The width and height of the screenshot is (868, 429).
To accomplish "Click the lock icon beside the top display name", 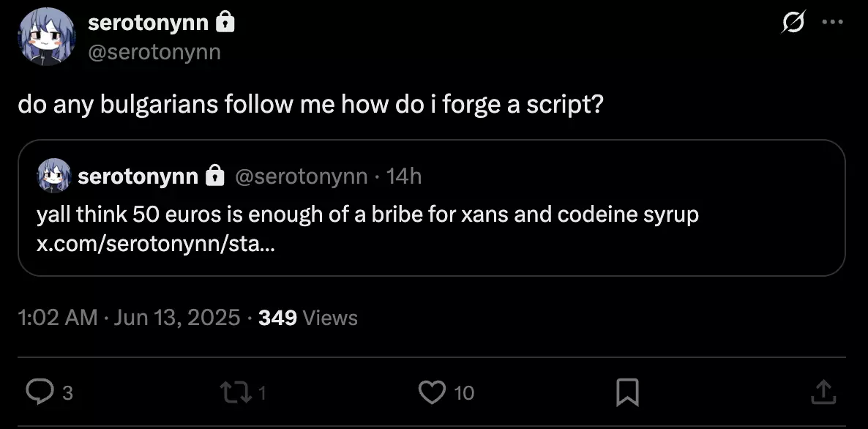I will pos(225,22).
